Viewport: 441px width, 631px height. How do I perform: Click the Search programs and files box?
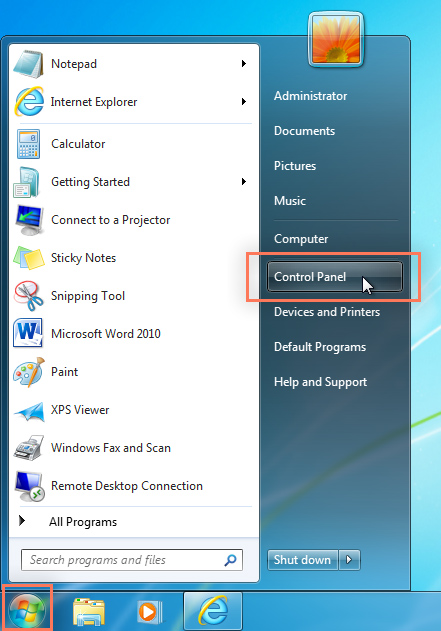click(x=132, y=560)
